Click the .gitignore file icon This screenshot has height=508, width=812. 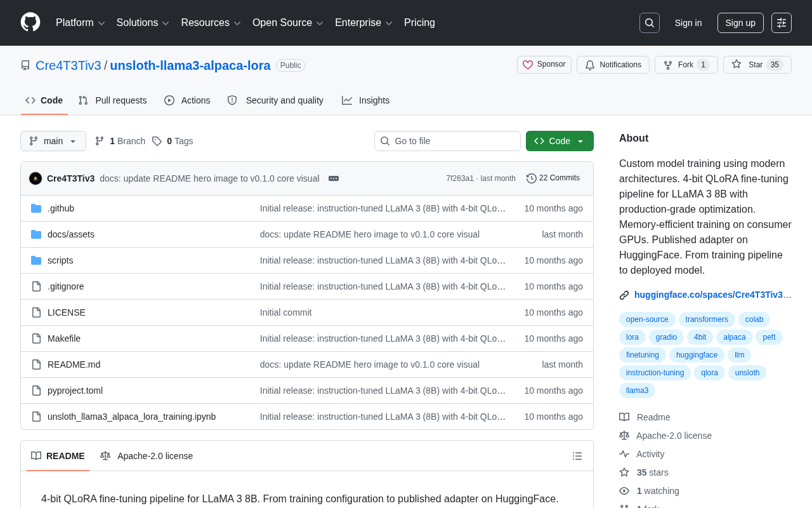coord(36,286)
